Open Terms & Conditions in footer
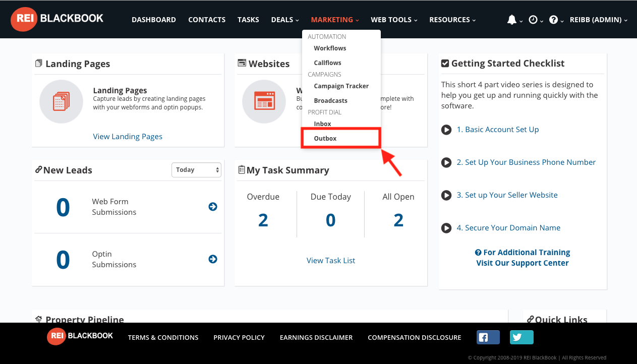Viewport: 637px width, 364px height. click(163, 337)
